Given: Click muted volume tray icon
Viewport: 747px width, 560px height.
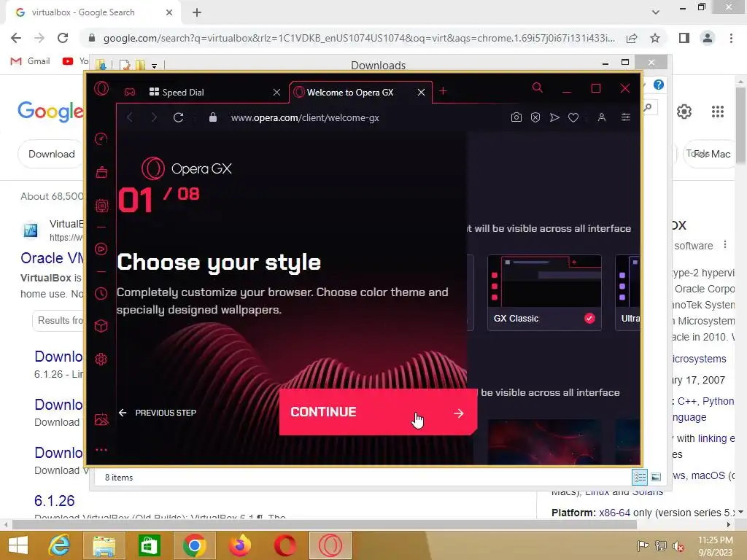Looking at the screenshot, I should point(678,546).
